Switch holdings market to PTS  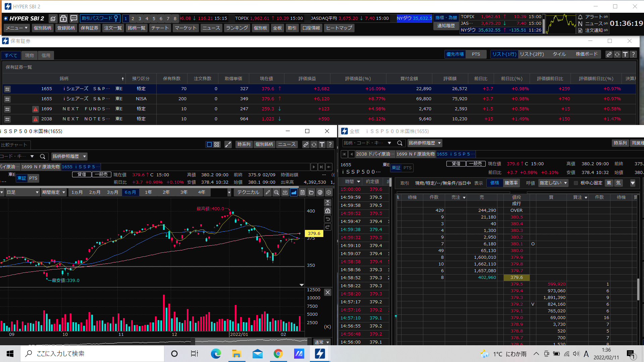[x=476, y=54]
